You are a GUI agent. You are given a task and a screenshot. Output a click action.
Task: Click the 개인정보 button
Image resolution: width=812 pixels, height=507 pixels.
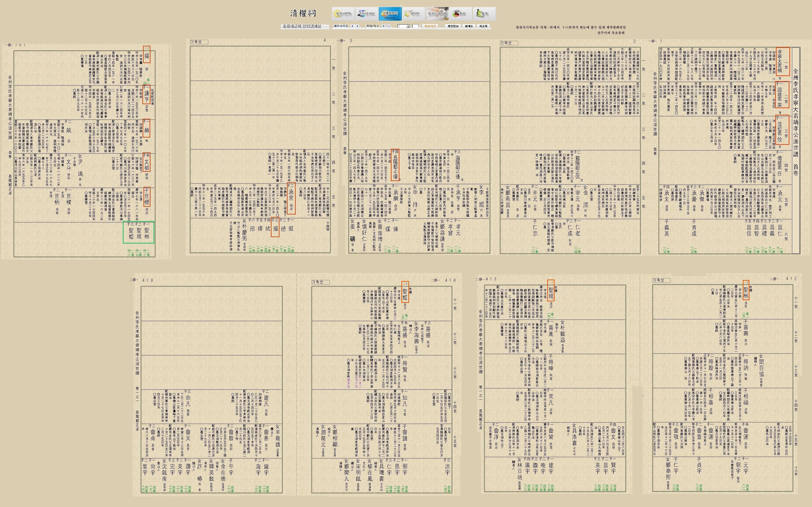click(453, 26)
